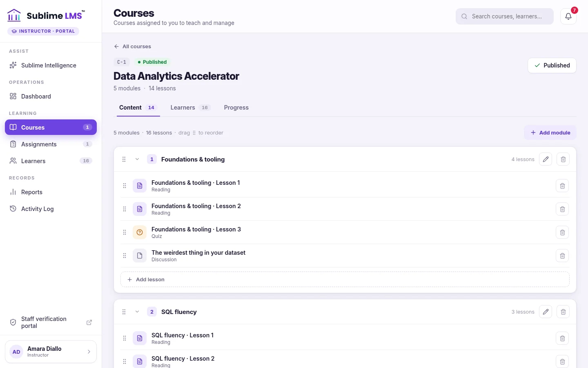
Task: Collapse the SQL fluency module
Action: (x=137, y=312)
